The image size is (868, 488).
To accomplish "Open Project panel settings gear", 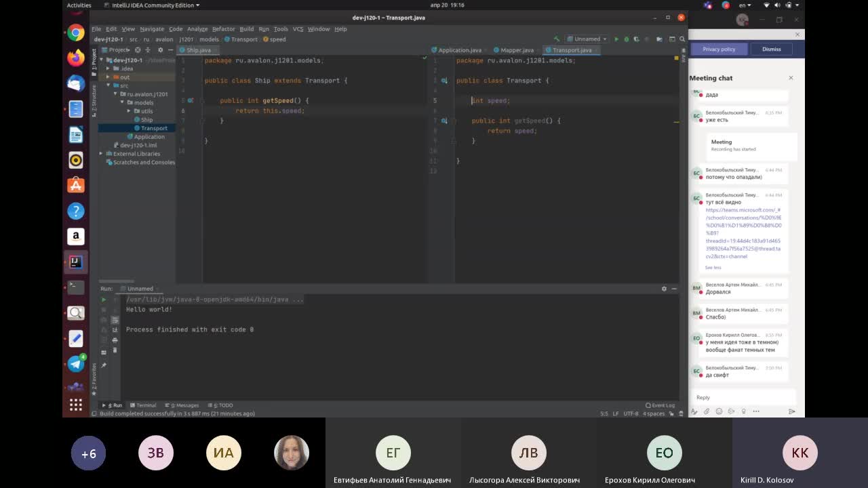I will [x=160, y=50].
